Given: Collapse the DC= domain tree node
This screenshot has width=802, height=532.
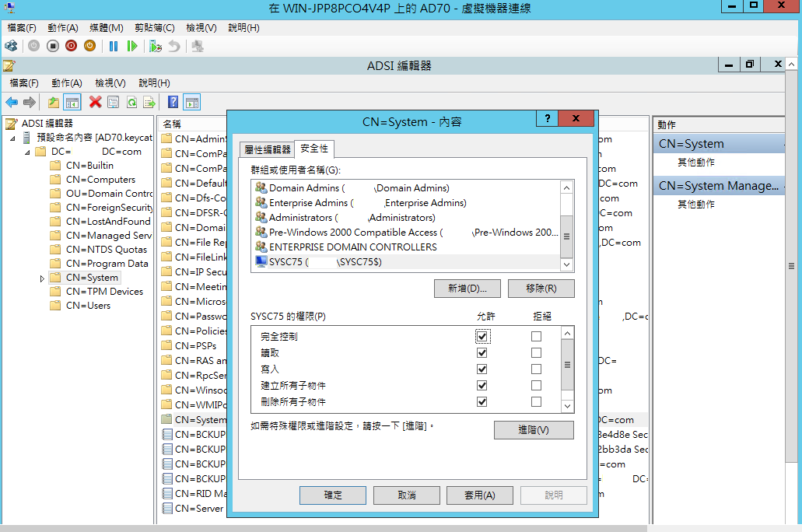Looking at the screenshot, I should (27, 152).
